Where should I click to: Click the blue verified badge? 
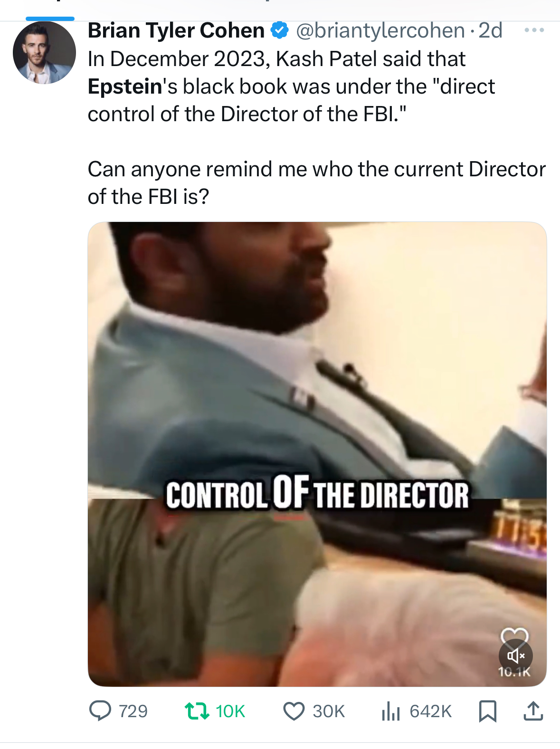[x=280, y=30]
